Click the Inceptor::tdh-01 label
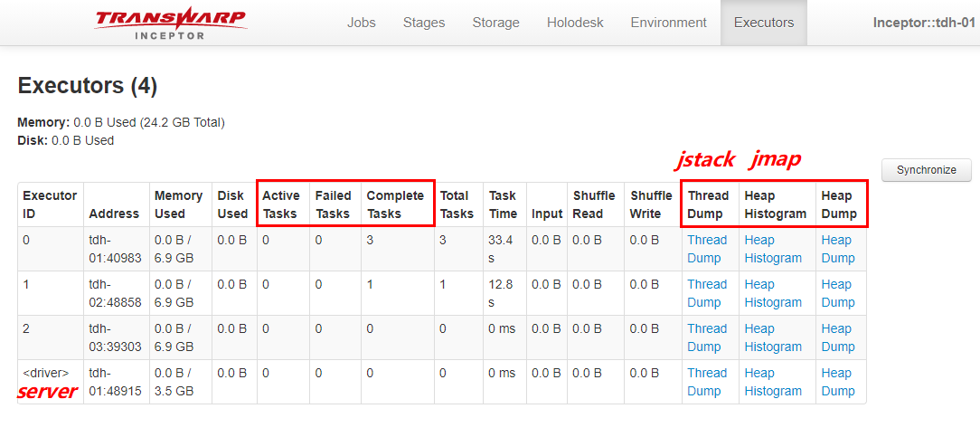Screen dimensions: 980x437 click(923, 23)
